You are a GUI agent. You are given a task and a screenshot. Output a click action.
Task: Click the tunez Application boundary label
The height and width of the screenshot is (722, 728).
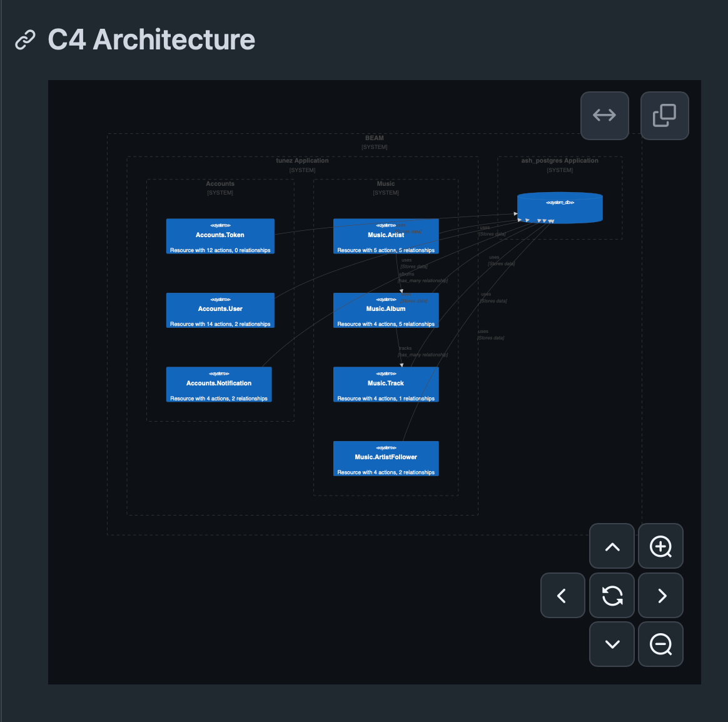click(x=302, y=161)
